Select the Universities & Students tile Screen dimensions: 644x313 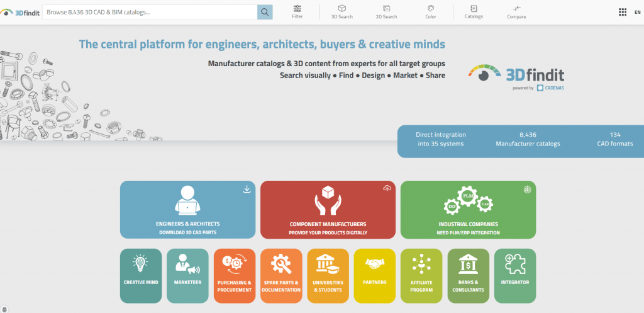pos(328,276)
